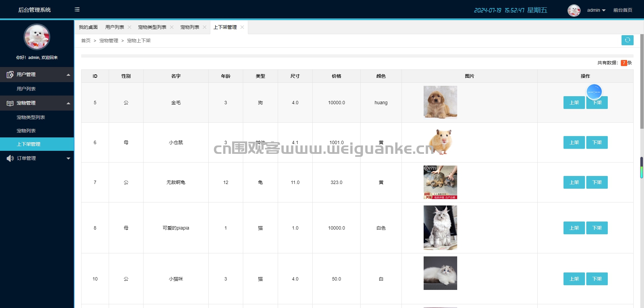The image size is (644, 308).
Task: Close the 宠物类型列表 tab
Action: coord(172,27)
